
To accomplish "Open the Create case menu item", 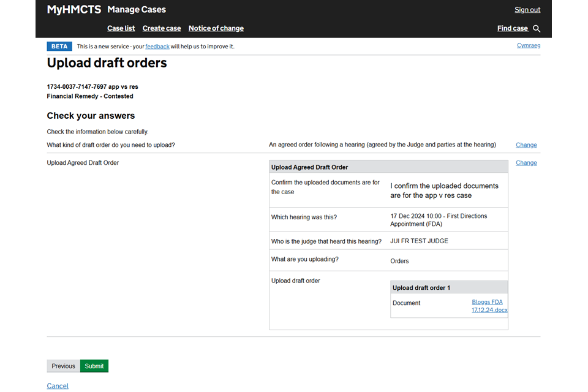I will coord(162,28).
